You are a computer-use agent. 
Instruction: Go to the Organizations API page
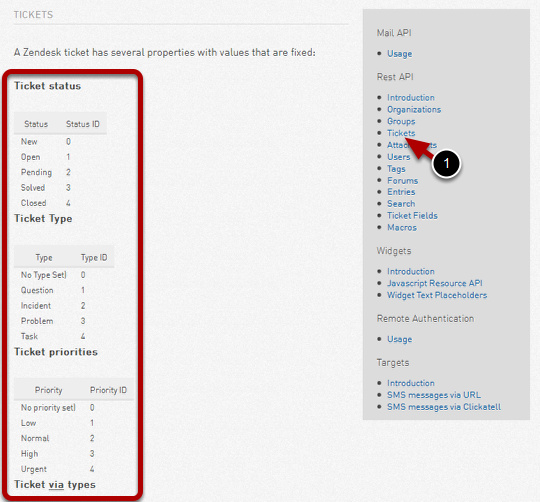pyautogui.click(x=414, y=109)
